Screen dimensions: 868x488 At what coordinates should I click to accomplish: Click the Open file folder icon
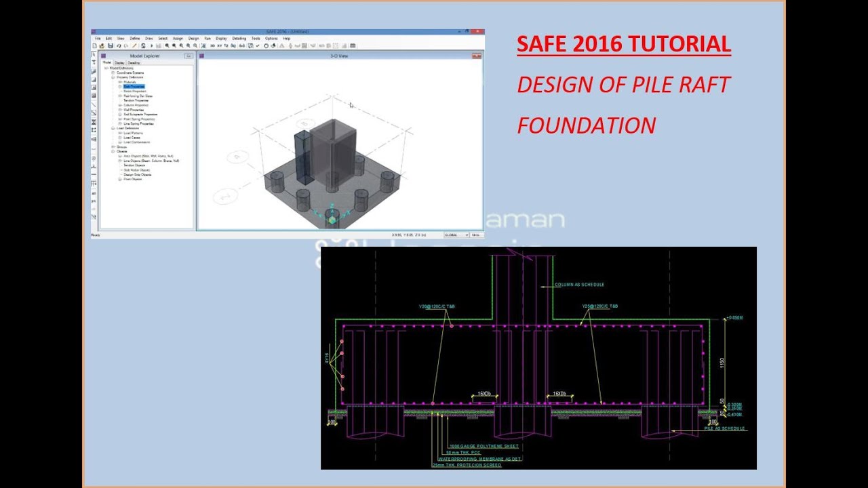[102, 45]
